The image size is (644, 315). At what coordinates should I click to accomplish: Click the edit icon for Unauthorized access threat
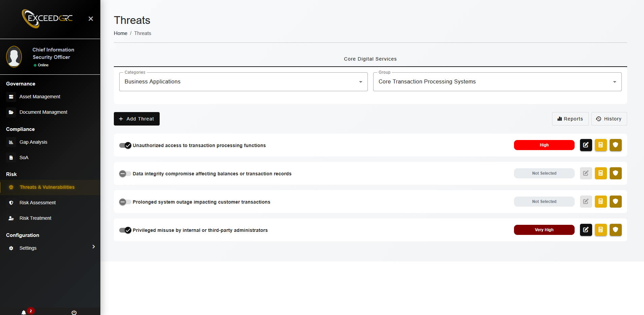[586, 145]
